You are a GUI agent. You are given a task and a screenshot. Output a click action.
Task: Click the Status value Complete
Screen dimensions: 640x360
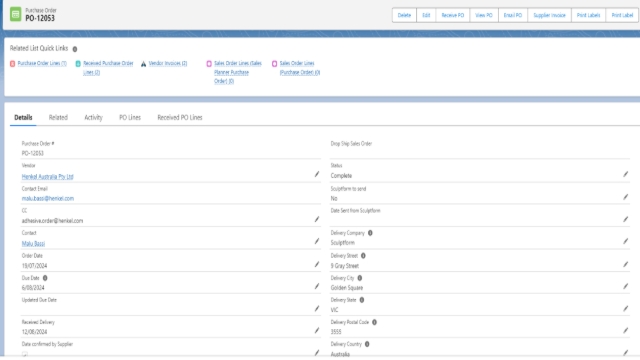(341, 176)
